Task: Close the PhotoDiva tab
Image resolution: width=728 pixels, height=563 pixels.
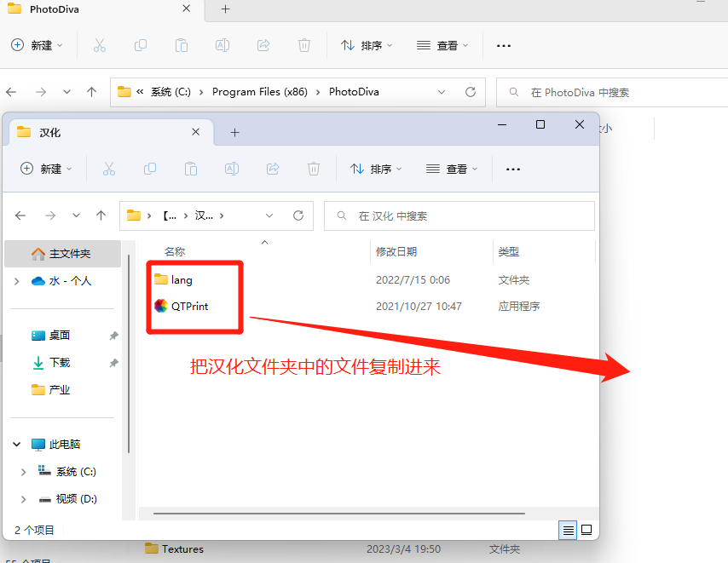Action: (186, 9)
